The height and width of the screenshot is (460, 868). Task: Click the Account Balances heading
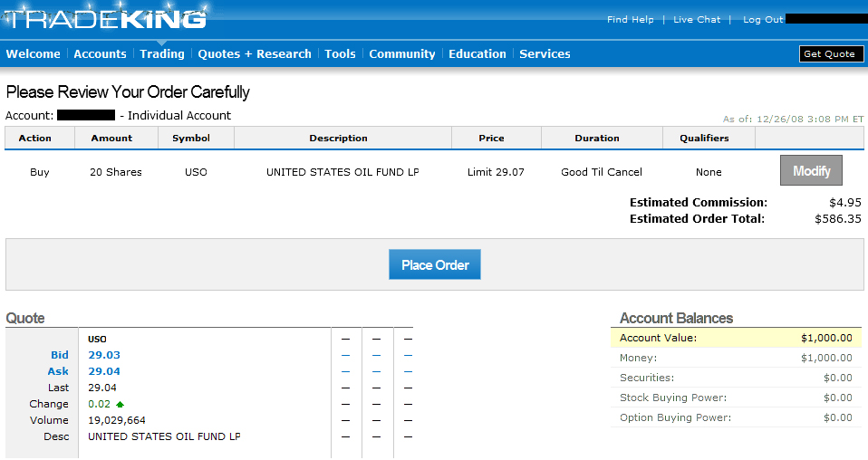[x=676, y=319]
